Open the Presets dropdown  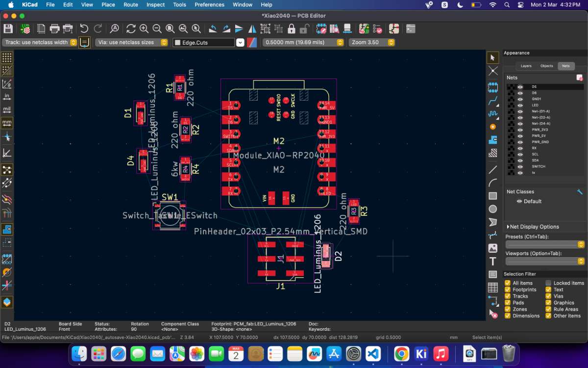545,244
